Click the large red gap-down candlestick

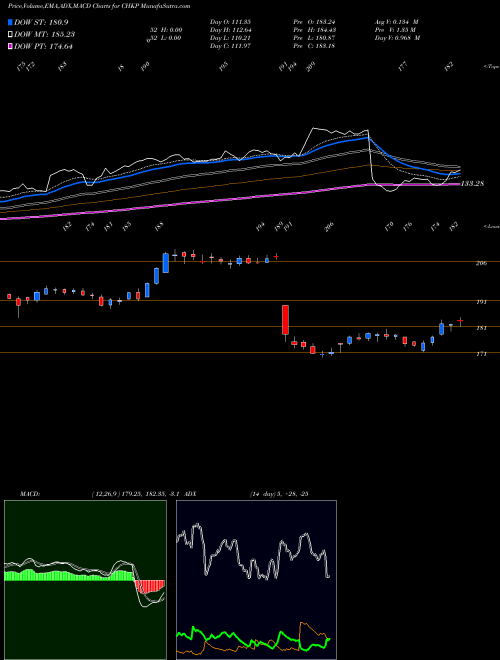(285, 320)
